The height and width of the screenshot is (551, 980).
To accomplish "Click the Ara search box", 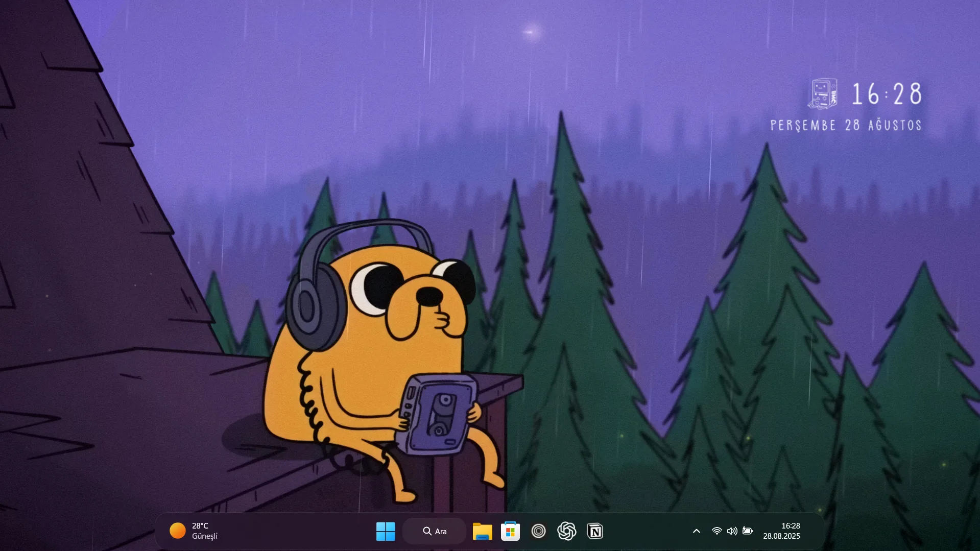I will tap(434, 531).
